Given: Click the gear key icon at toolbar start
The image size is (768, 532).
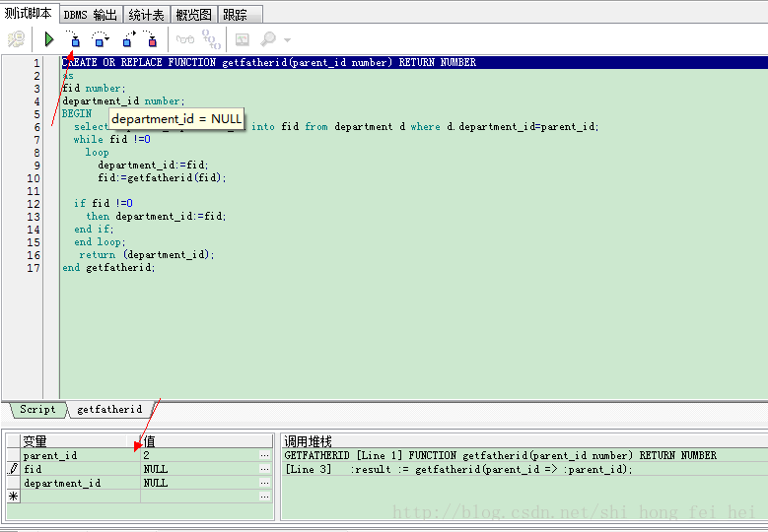Looking at the screenshot, I should (16, 39).
